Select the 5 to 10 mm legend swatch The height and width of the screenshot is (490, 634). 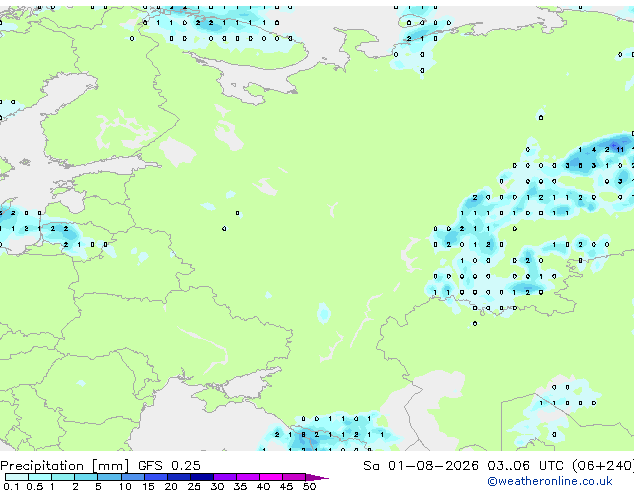click(109, 477)
